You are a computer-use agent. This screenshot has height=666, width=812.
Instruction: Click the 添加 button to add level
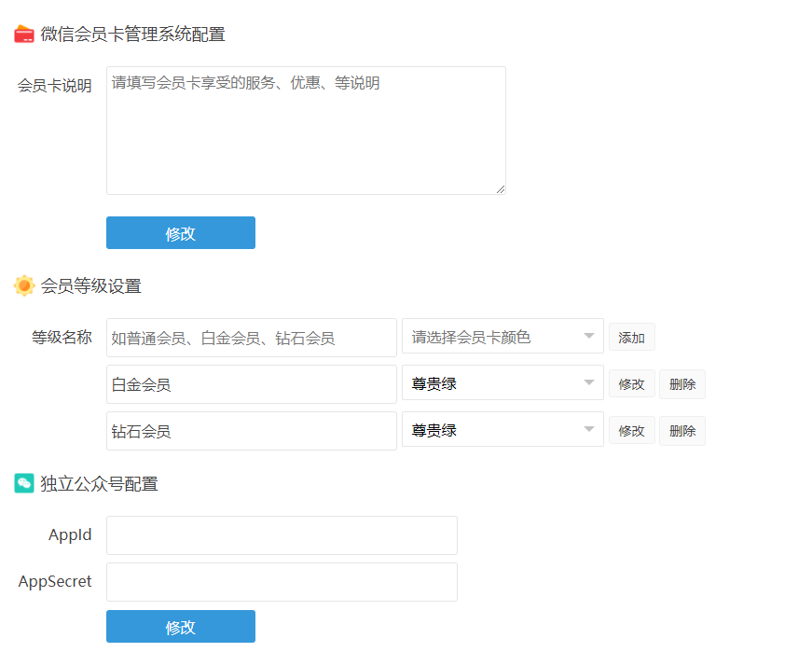point(631,338)
